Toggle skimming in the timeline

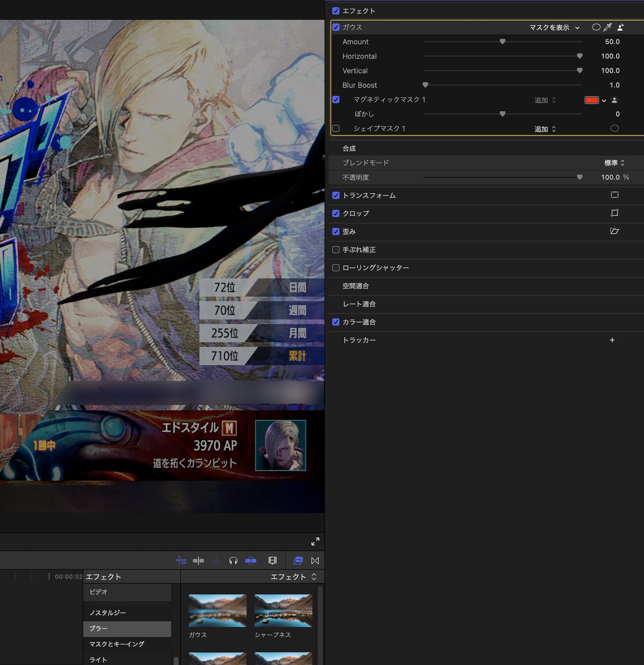[199, 560]
